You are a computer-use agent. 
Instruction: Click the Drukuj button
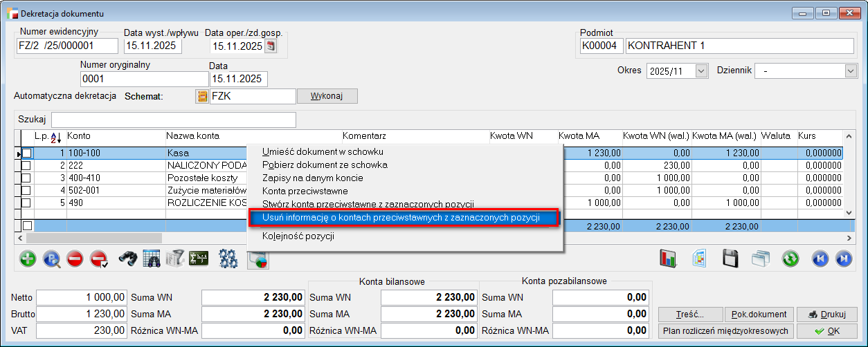tap(827, 314)
